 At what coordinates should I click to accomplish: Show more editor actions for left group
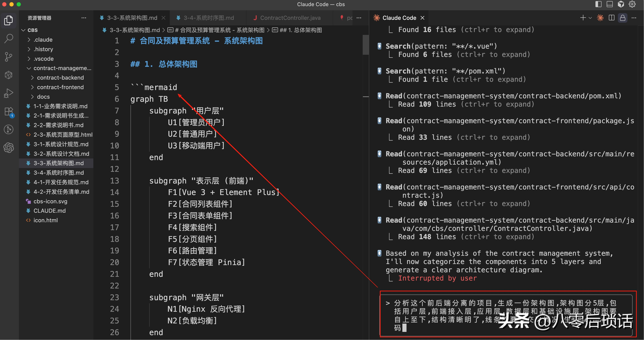pos(359,18)
